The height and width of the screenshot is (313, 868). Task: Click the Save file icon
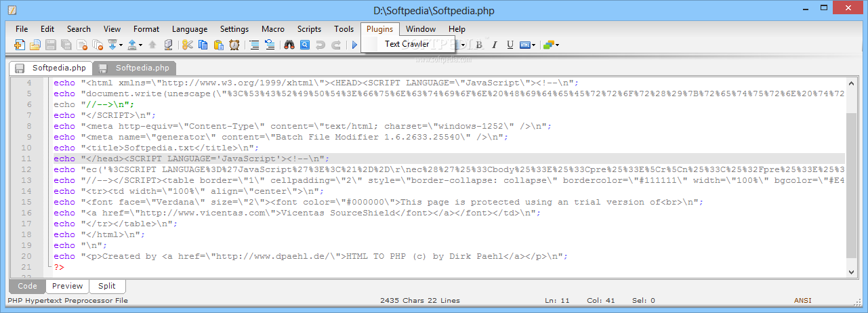pyautogui.click(x=51, y=45)
